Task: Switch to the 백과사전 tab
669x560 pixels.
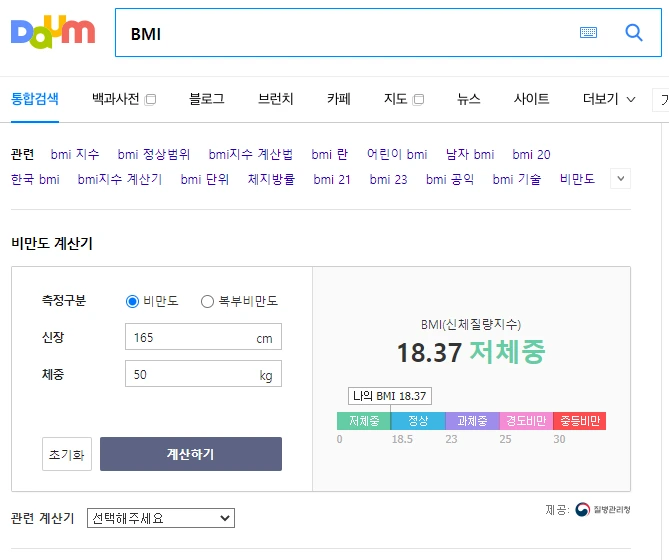Action: click(116, 99)
